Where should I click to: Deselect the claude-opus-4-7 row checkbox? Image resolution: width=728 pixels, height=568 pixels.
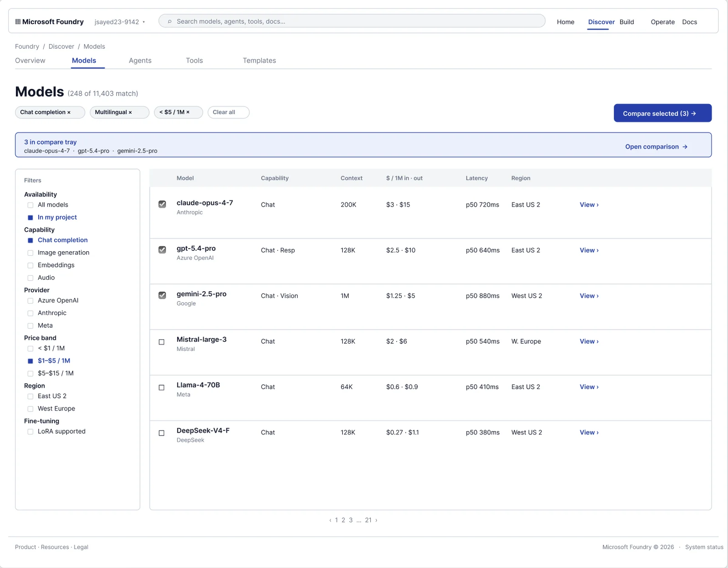(162, 204)
